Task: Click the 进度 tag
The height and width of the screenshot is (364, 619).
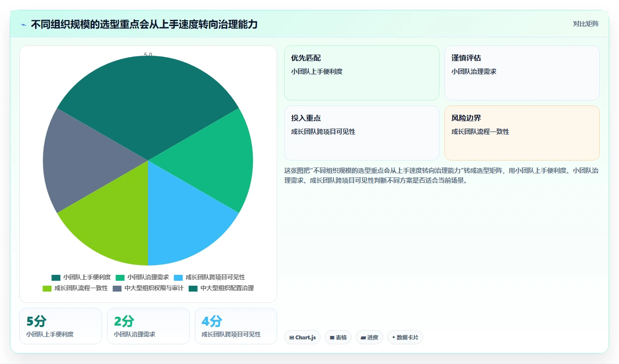Action: click(x=369, y=337)
